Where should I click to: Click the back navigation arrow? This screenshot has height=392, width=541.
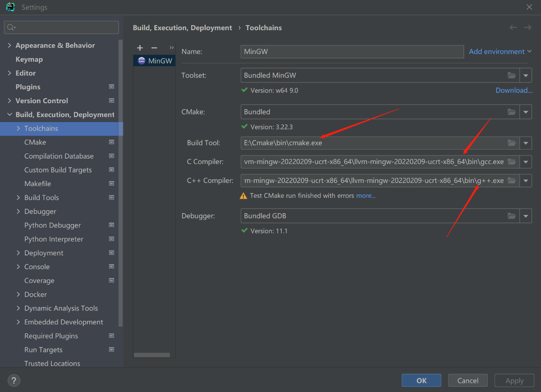pos(513,27)
